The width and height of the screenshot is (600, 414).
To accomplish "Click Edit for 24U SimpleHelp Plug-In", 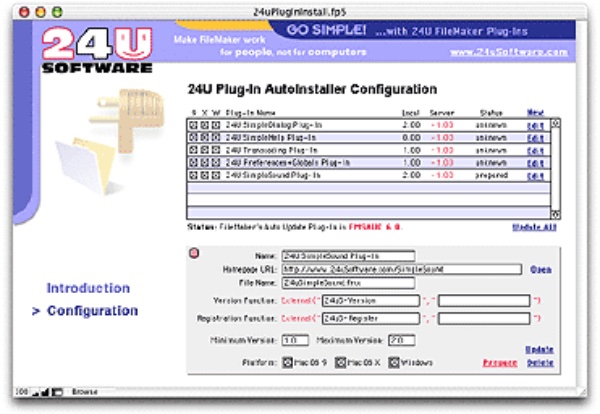I will [535, 139].
